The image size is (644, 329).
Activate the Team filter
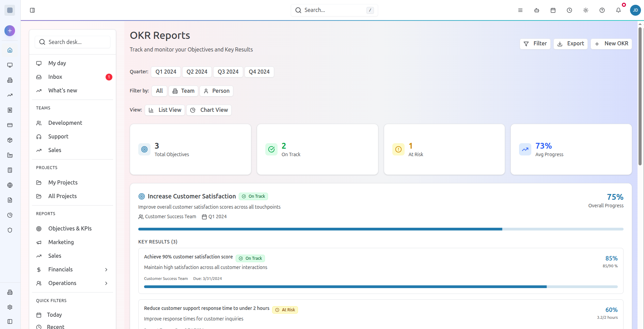click(x=183, y=91)
